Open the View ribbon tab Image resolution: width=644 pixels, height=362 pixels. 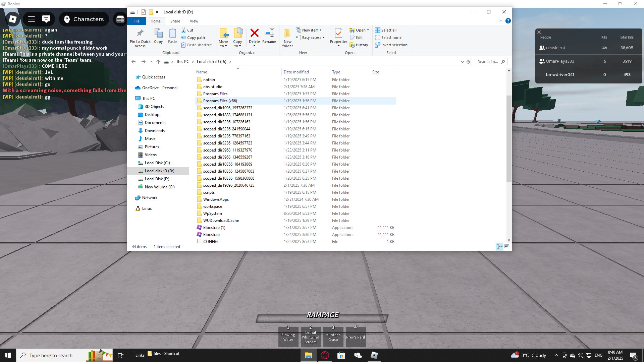(194, 21)
